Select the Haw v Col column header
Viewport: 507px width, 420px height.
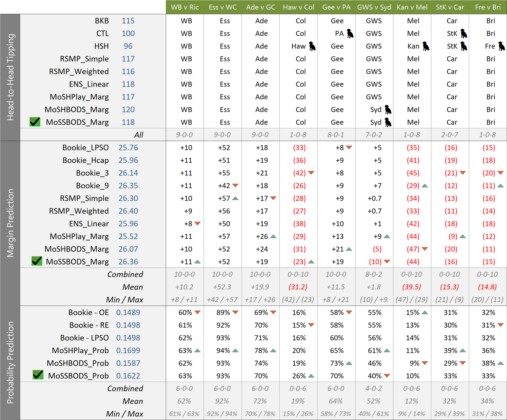point(298,7)
